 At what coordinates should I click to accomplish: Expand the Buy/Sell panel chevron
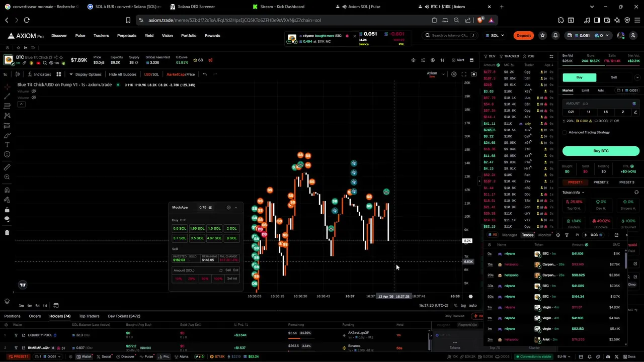coord(637,77)
